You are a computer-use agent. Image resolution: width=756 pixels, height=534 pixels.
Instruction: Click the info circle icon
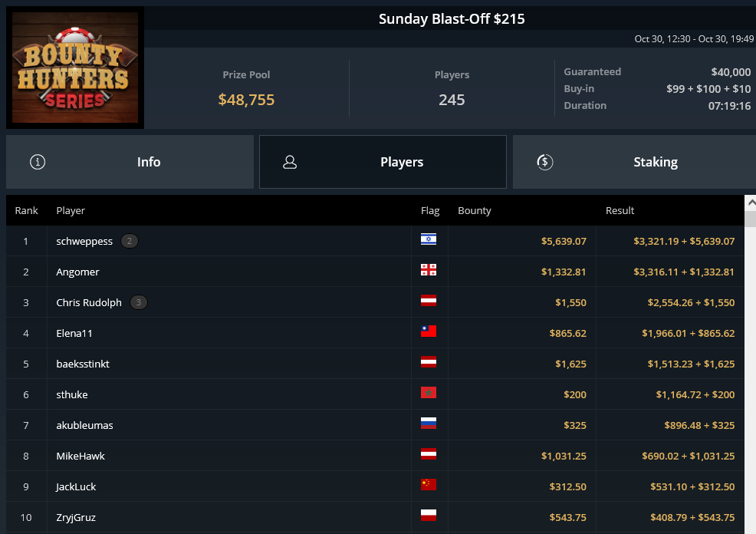38,162
